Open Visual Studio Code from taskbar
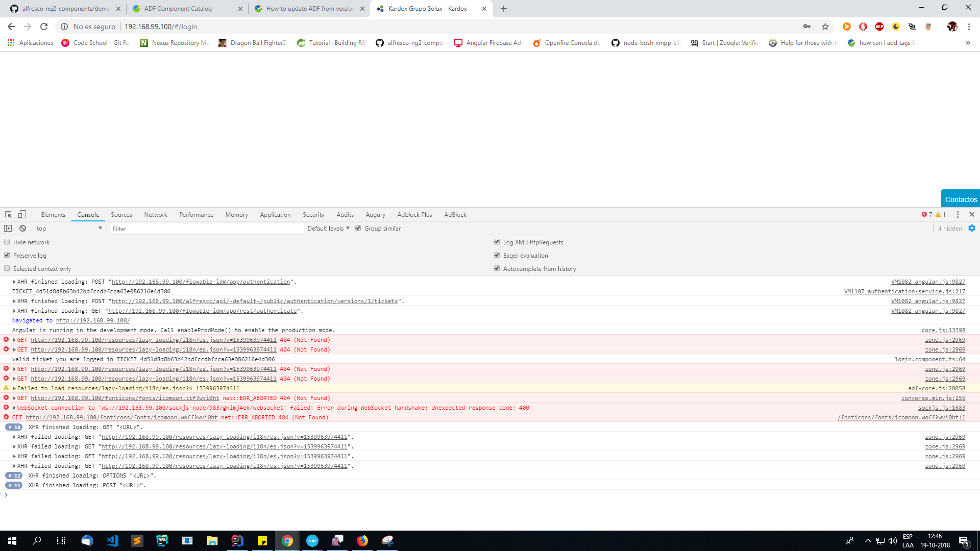980x551 pixels. [112, 541]
